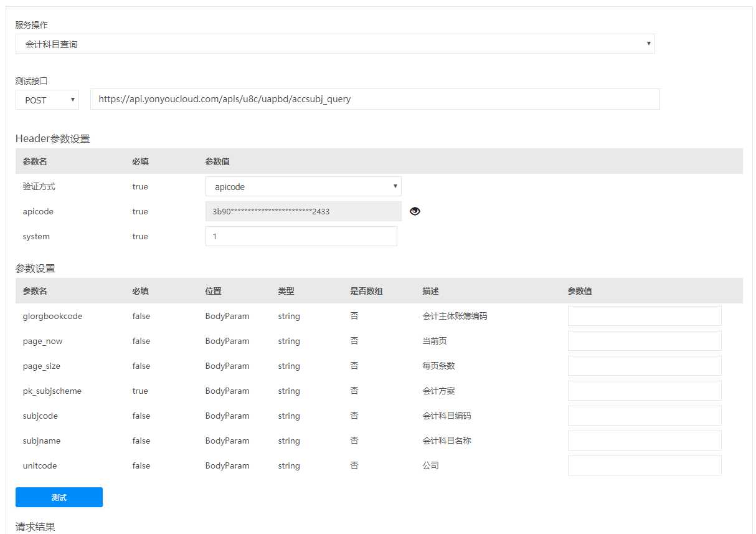Screen dimensions: 756x534
Task: Select the page_size parameter name
Action: (x=41, y=366)
